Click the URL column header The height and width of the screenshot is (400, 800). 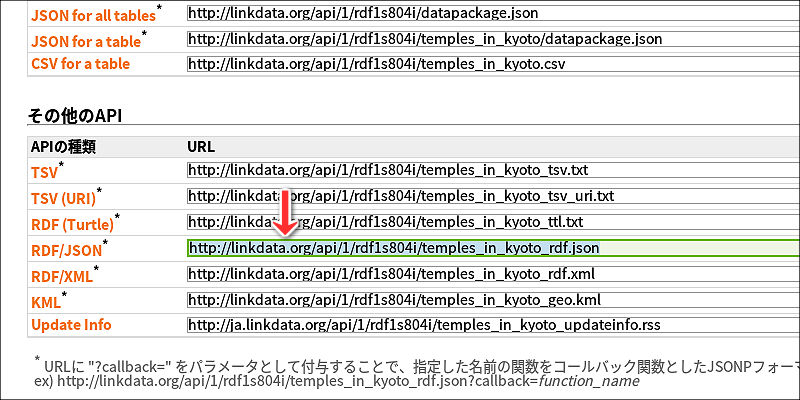coord(201,147)
